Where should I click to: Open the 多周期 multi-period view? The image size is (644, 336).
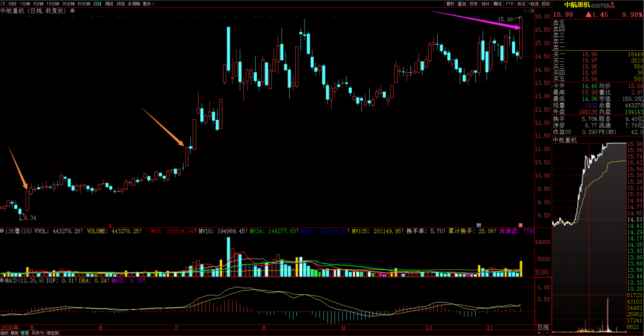tap(134, 4)
